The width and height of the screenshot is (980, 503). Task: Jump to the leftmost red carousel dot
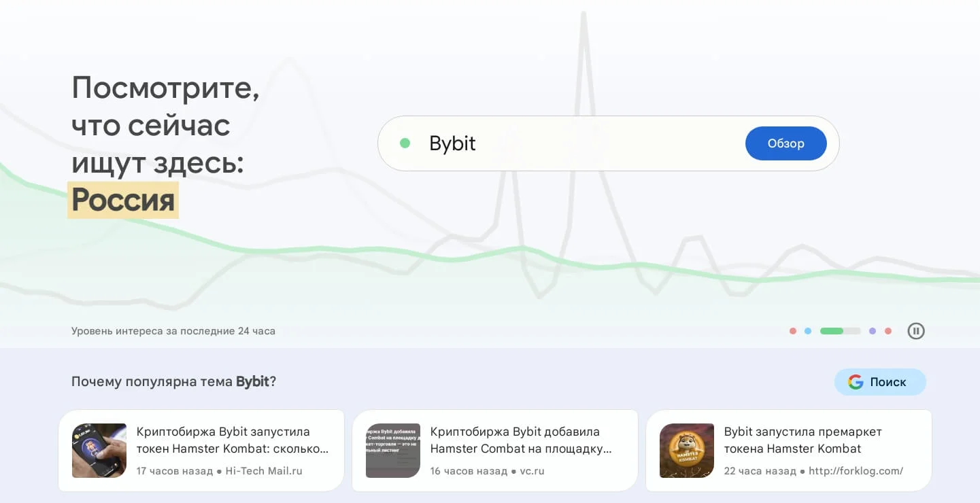click(793, 331)
